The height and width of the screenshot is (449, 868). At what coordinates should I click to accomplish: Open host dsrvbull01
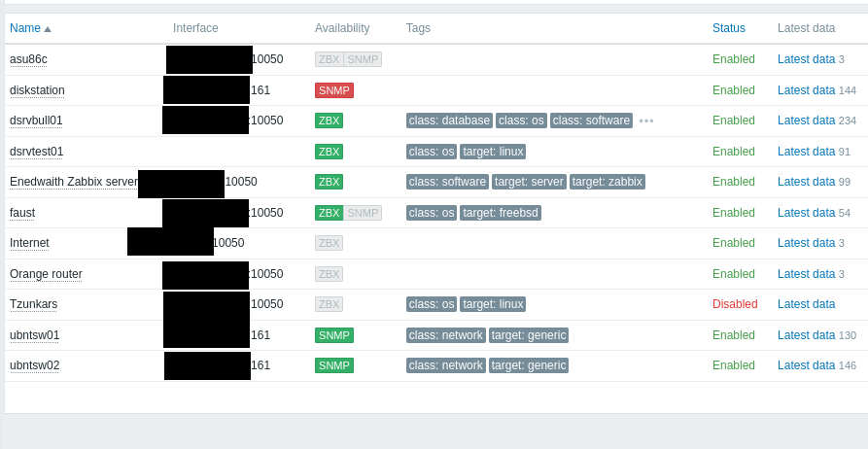tap(36, 121)
